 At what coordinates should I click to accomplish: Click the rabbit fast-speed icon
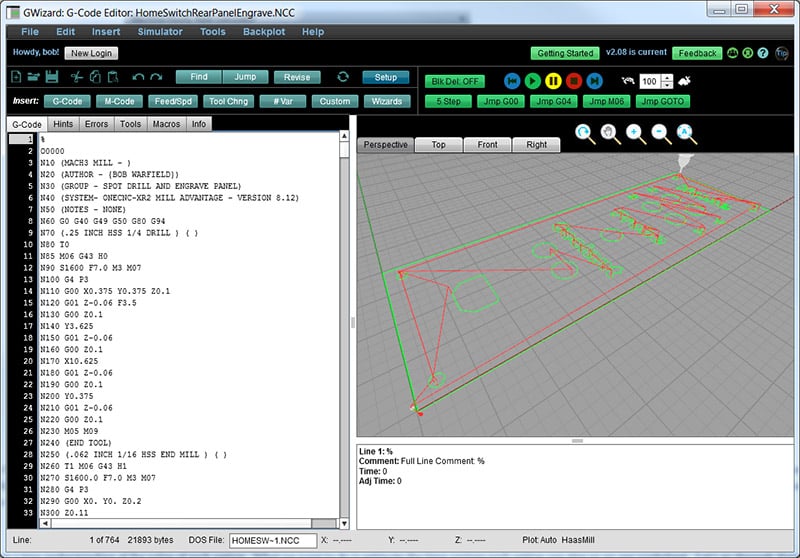pyautogui.click(x=684, y=81)
